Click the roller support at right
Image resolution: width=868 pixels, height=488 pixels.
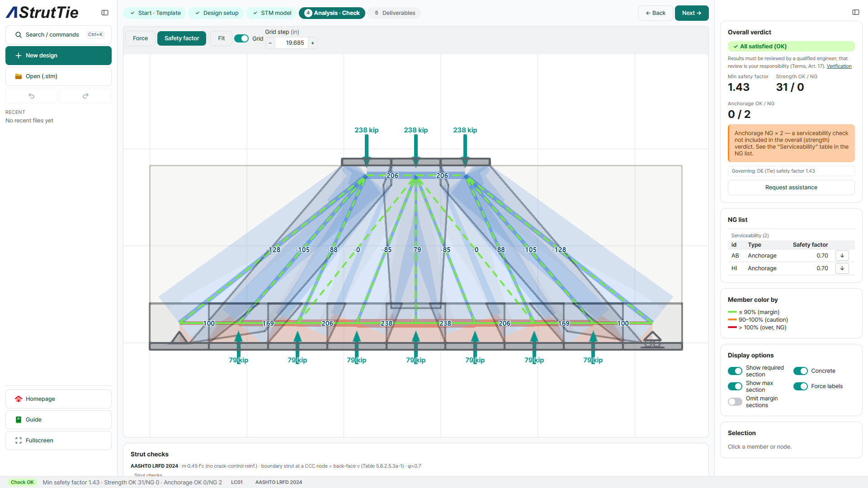[x=652, y=340]
